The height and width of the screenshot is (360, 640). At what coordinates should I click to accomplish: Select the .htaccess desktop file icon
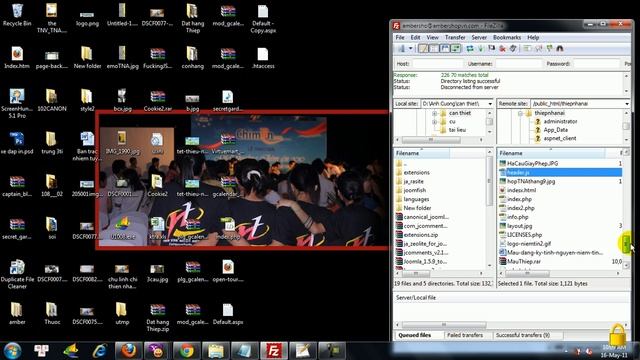(263, 58)
